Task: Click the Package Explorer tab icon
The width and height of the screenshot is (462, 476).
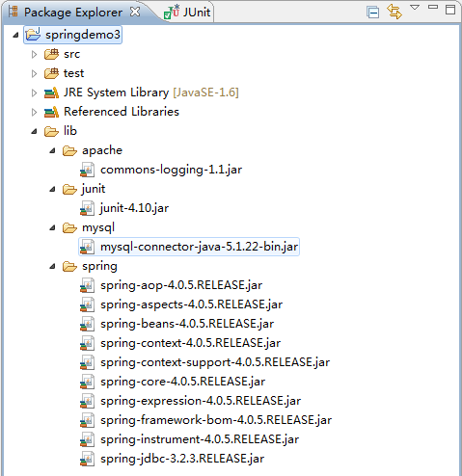Action: pos(14,12)
